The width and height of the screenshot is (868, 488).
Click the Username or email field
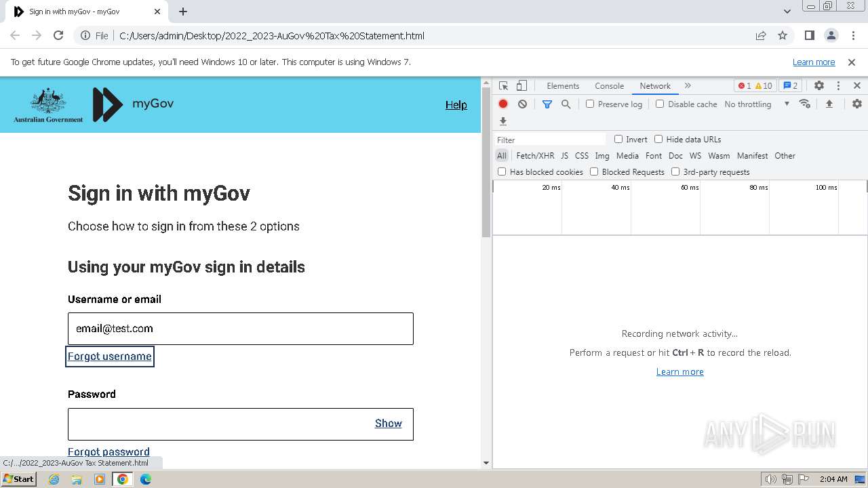[241, 329]
